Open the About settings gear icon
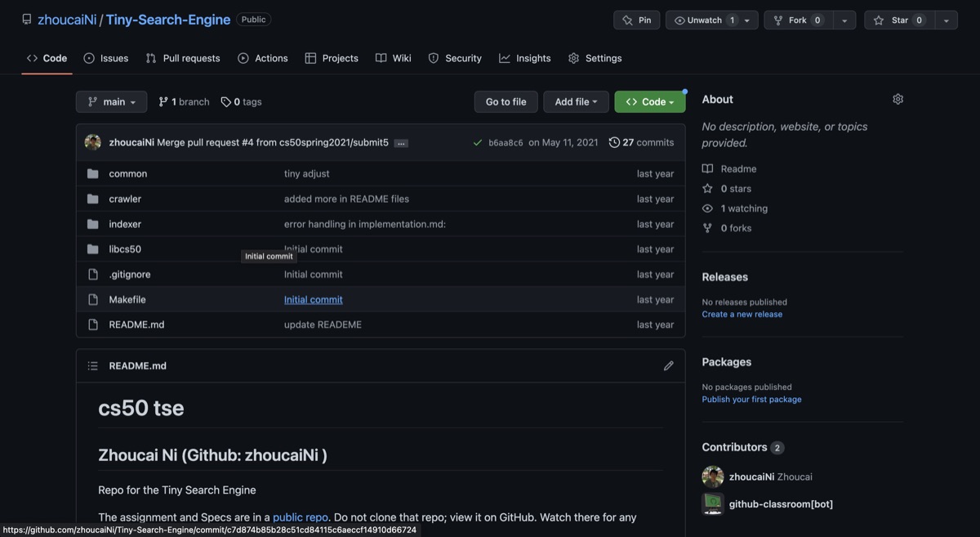This screenshot has width=980, height=537. 898,99
